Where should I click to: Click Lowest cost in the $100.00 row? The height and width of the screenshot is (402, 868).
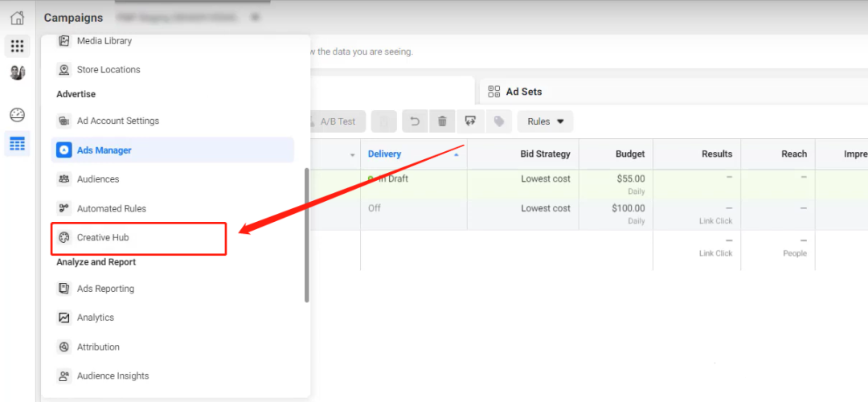(x=545, y=208)
